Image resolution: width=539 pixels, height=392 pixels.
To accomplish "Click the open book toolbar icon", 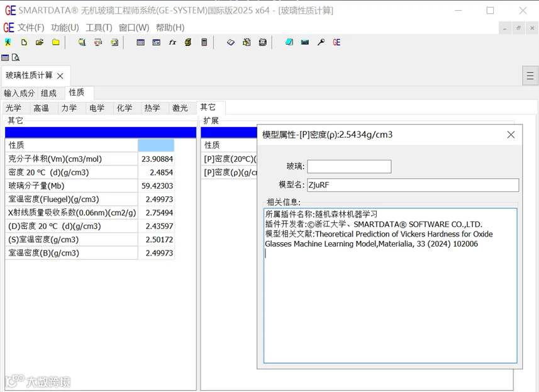I will coord(231,42).
